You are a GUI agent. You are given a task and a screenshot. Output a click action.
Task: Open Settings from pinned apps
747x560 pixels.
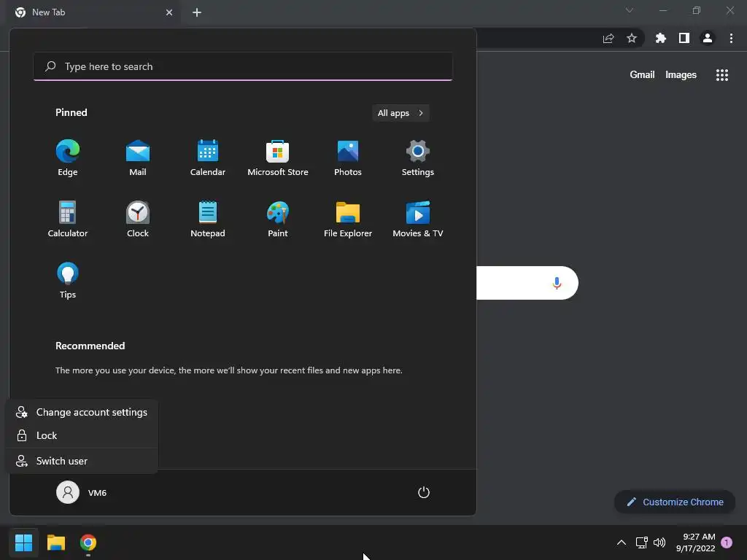click(418, 158)
